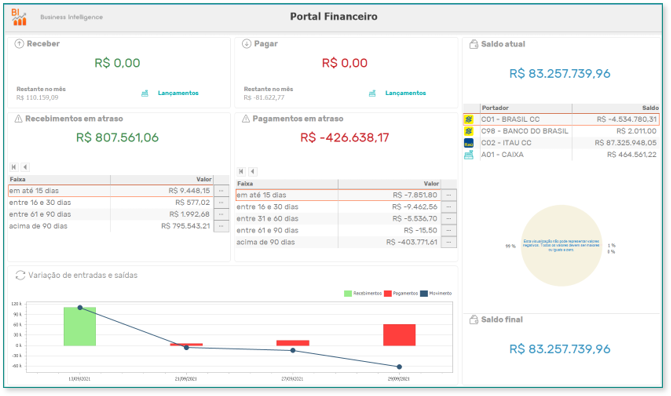Open details button for receivables entre 61 e 90 dias

pyautogui.click(x=221, y=214)
